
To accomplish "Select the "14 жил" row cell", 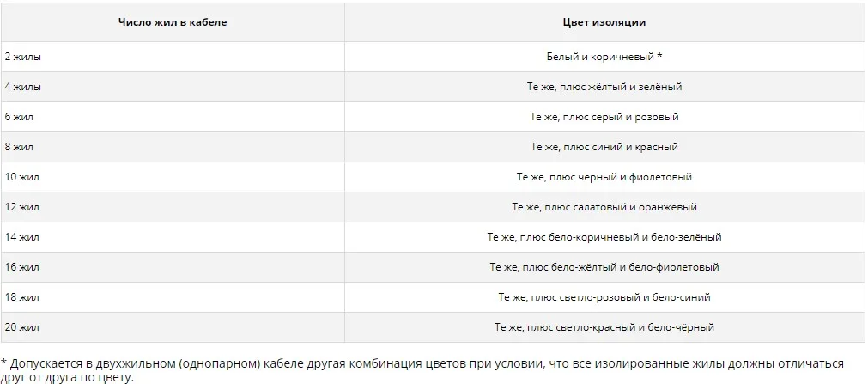I will (x=21, y=237).
